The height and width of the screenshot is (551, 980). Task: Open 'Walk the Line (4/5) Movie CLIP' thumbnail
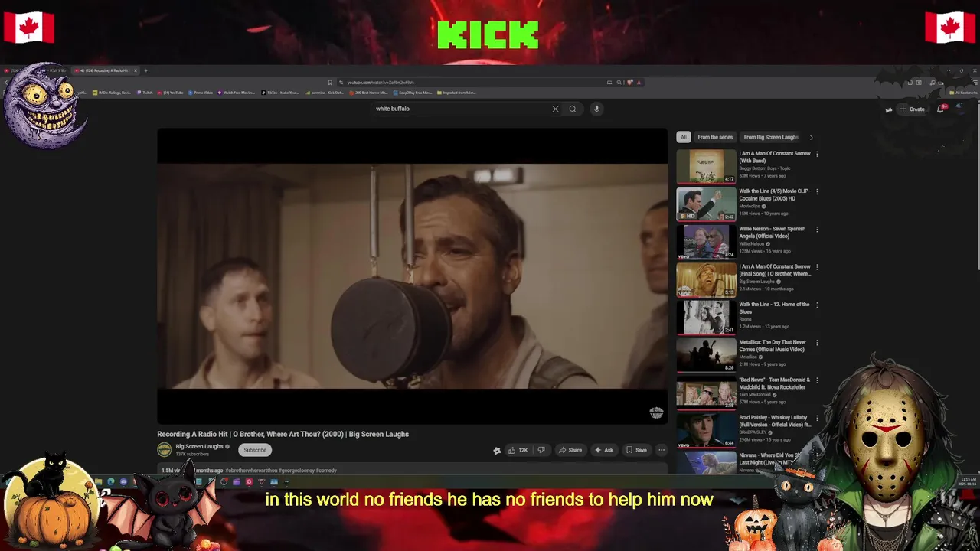[706, 204]
